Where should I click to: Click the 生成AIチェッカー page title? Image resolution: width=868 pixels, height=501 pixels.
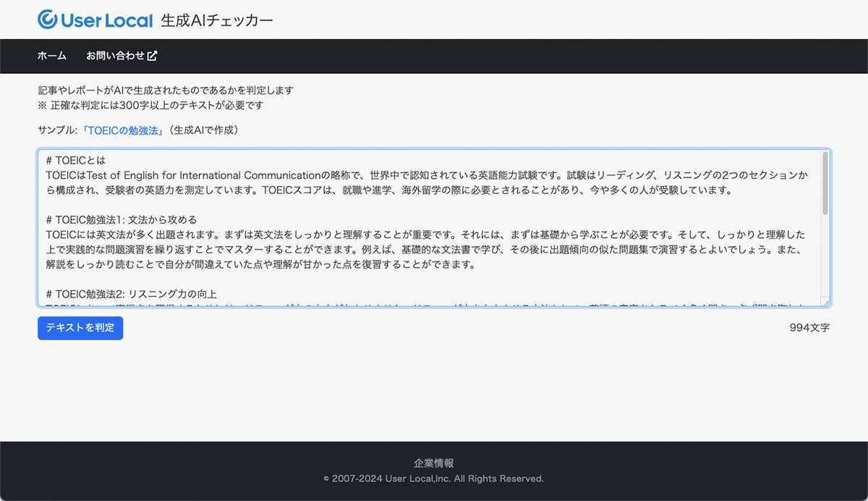pos(217,20)
